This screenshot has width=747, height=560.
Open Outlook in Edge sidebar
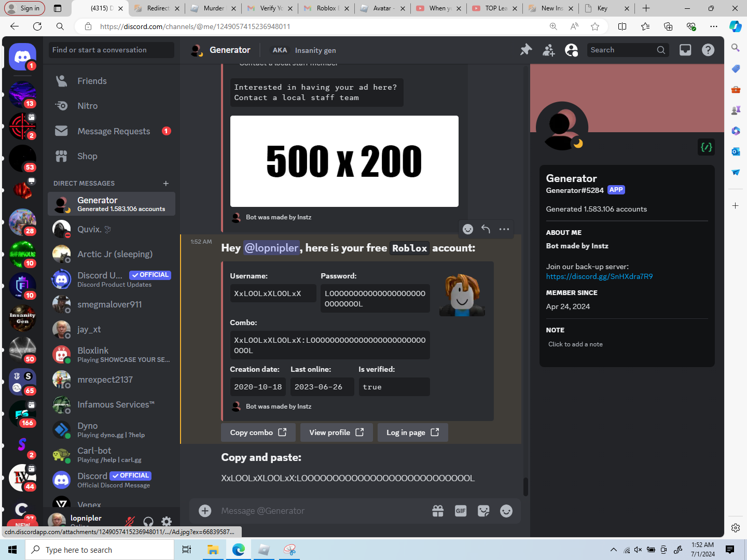(736, 151)
